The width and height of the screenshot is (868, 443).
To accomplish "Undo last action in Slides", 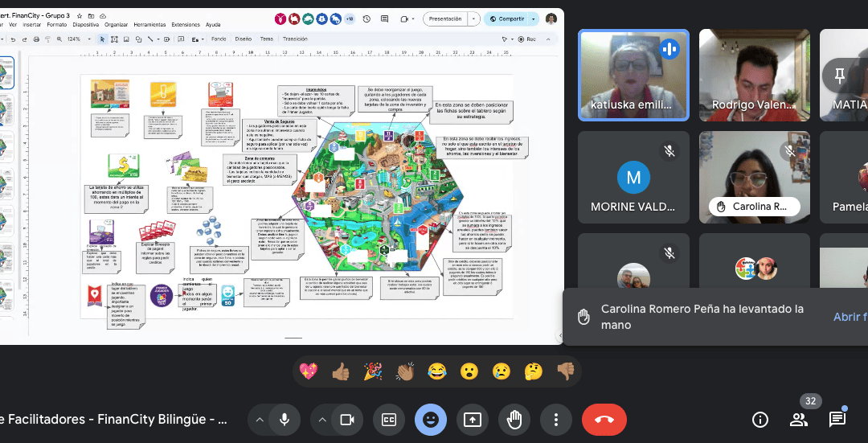I will (x=13, y=39).
